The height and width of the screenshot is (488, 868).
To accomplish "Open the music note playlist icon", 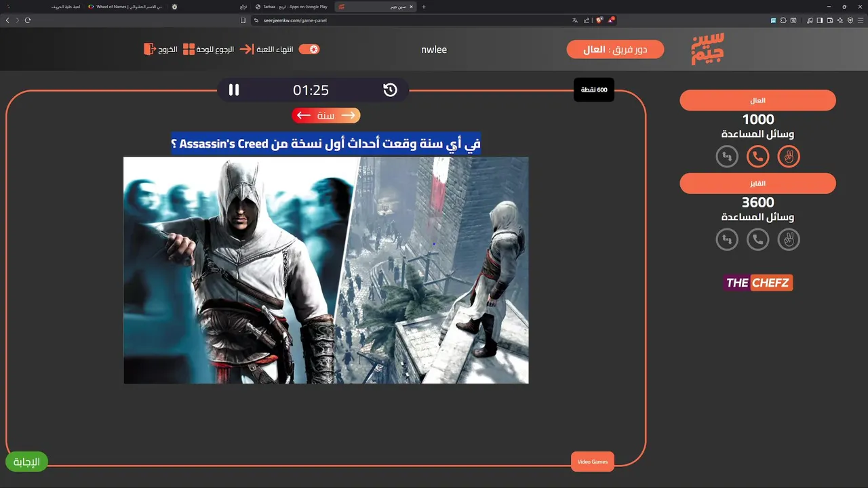I will (810, 20).
